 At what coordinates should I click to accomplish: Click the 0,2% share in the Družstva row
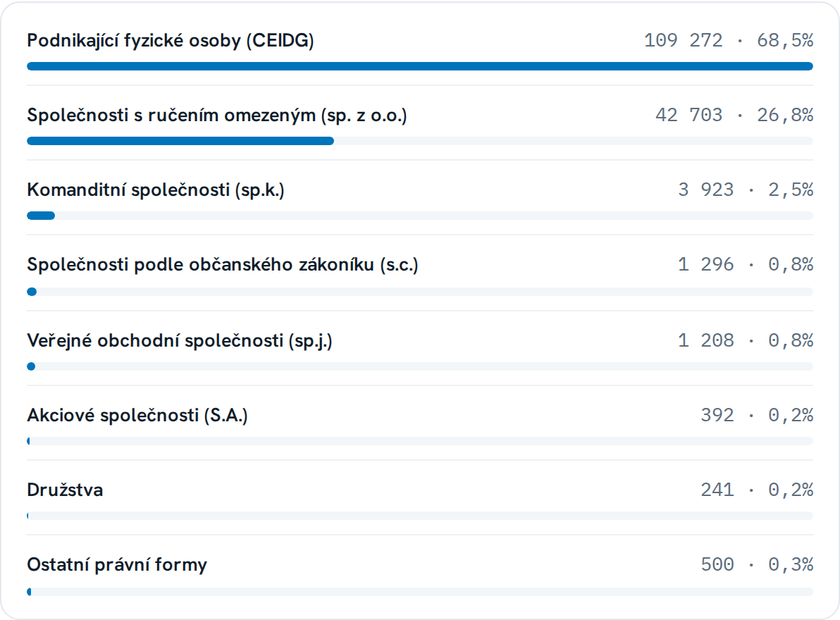[791, 490]
